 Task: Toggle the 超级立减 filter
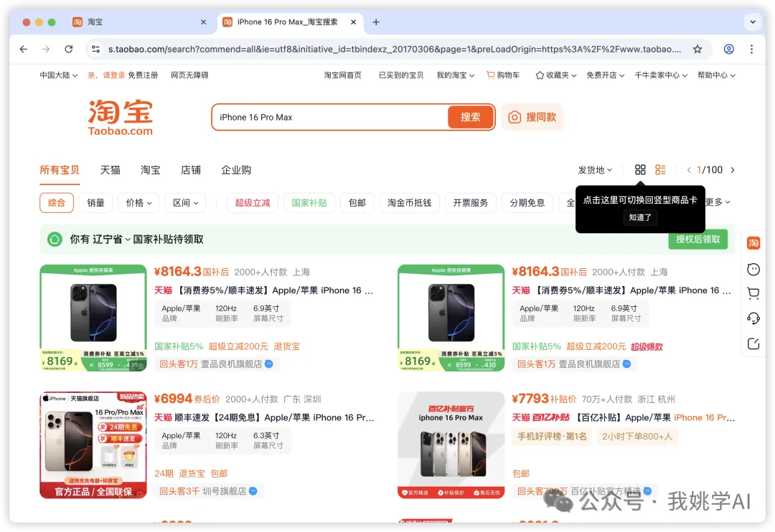coord(253,203)
